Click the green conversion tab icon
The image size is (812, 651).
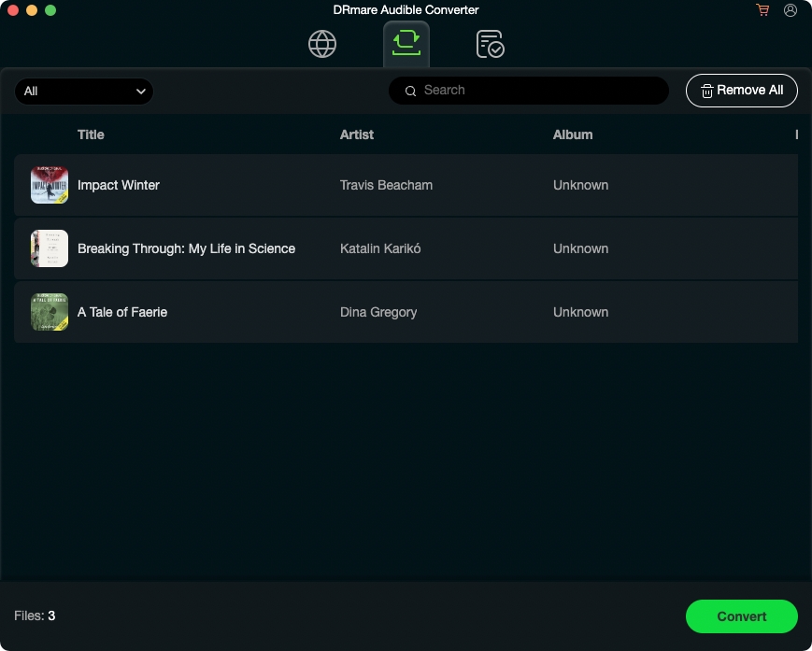[x=406, y=43]
